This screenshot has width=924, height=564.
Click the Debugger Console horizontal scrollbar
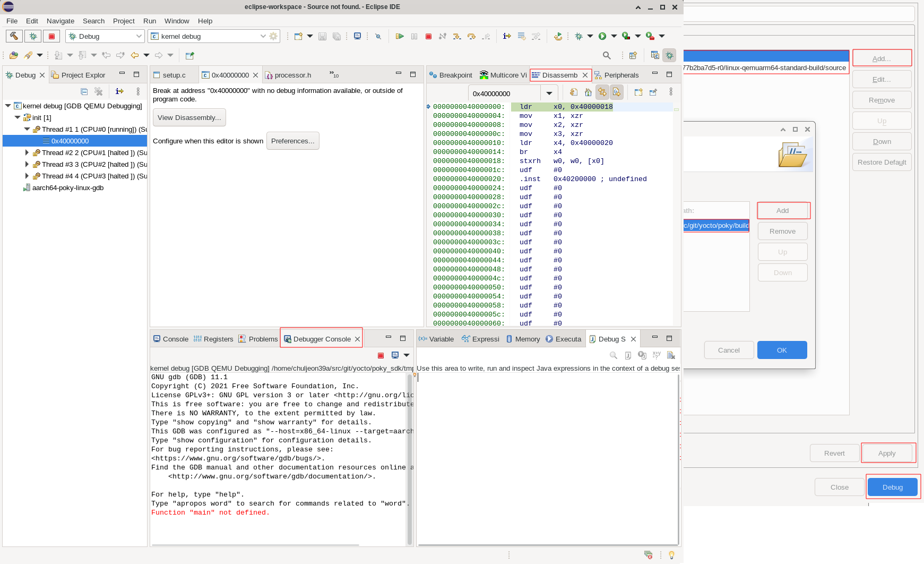[x=256, y=545]
